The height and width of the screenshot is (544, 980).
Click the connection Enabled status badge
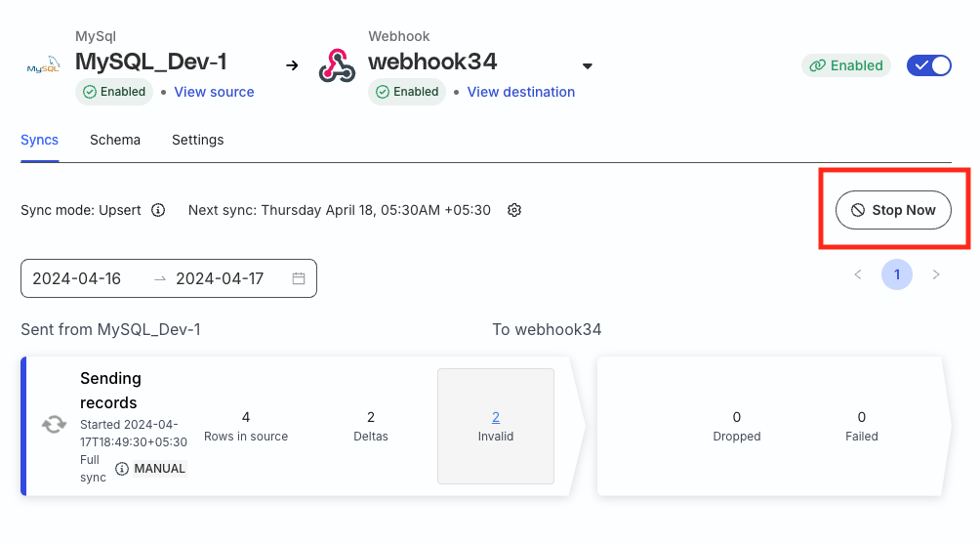coord(845,65)
